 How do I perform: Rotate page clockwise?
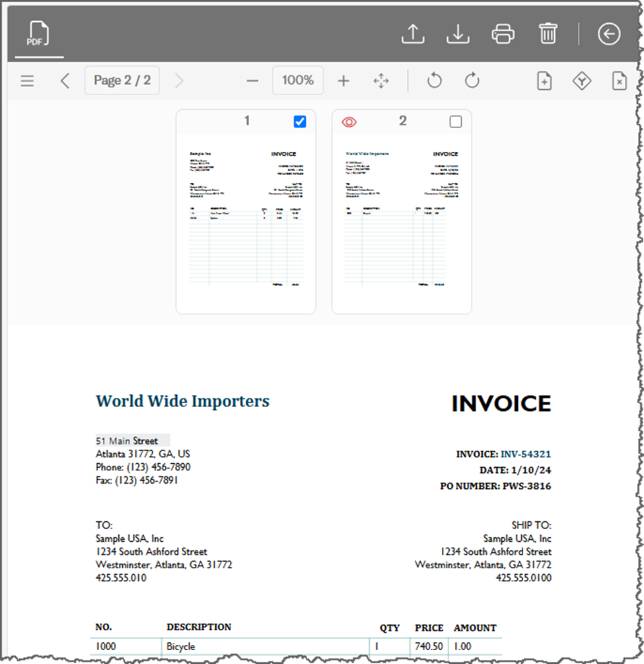click(472, 81)
